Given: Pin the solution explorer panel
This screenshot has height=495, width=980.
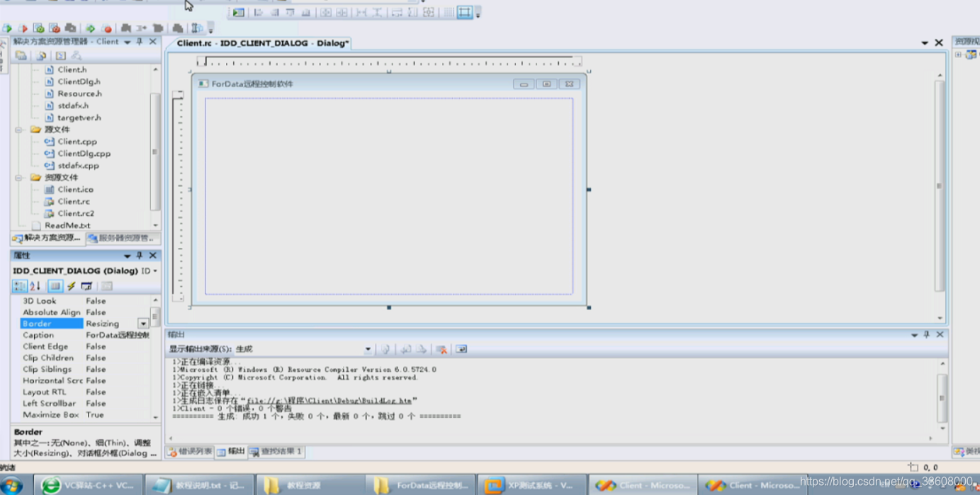Looking at the screenshot, I should coord(140,42).
